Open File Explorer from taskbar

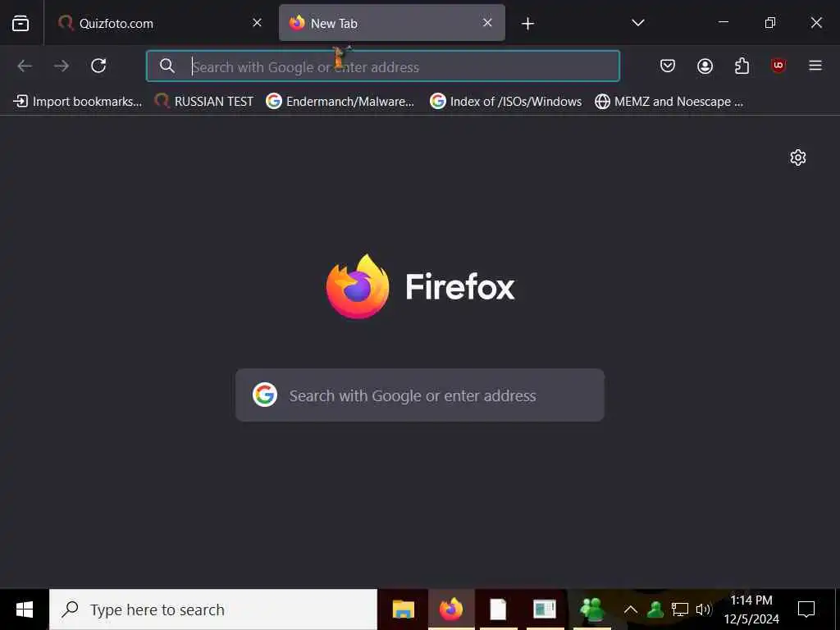(404, 609)
